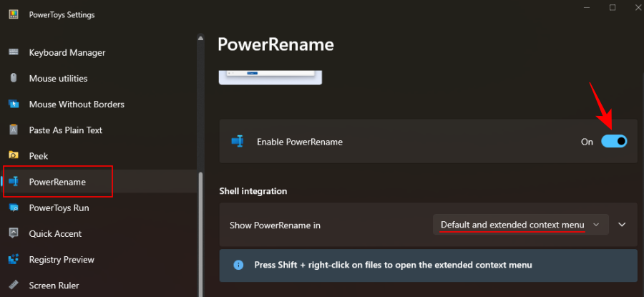644x297 pixels.
Task: Click the PowerRename preview thumbnail image
Action: 270,77
